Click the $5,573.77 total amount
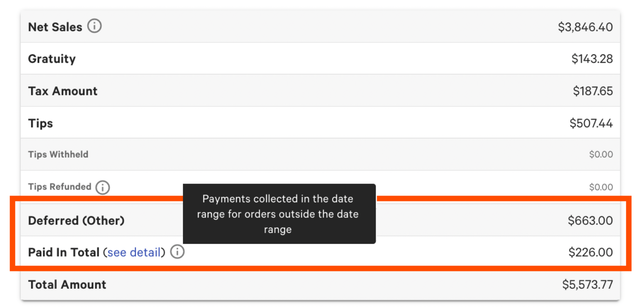The height and width of the screenshot is (307, 644). [587, 285]
